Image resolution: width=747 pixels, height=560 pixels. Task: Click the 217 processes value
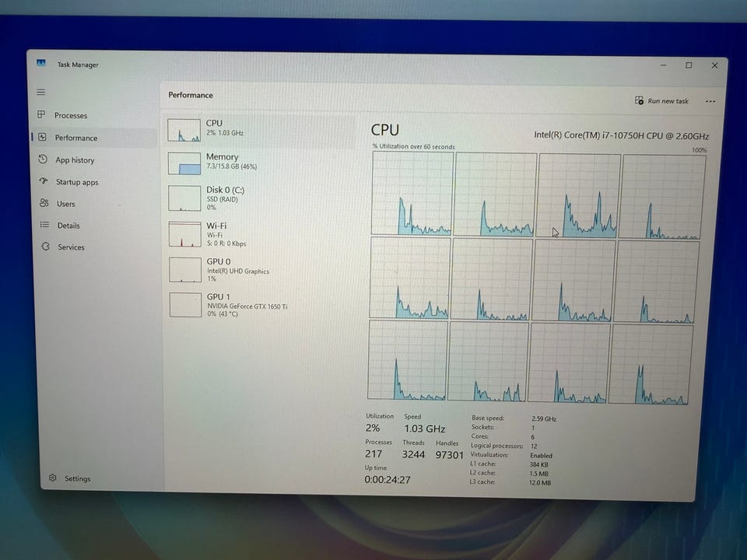(373, 453)
